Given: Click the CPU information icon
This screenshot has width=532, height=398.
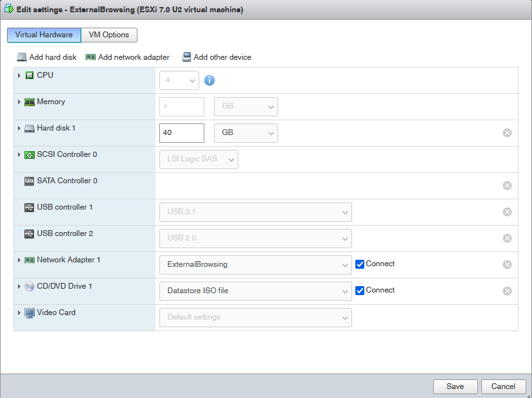Looking at the screenshot, I should (x=209, y=80).
